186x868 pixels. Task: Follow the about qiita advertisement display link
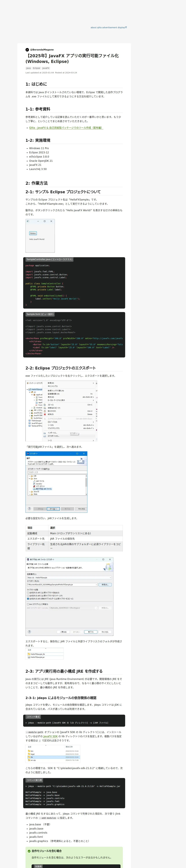(x=109, y=28)
